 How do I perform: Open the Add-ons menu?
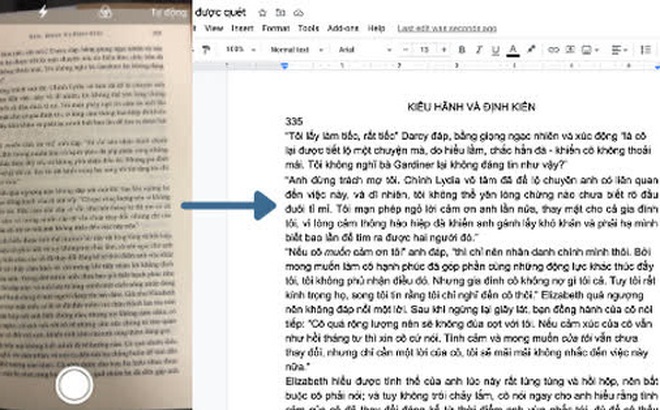tap(343, 28)
